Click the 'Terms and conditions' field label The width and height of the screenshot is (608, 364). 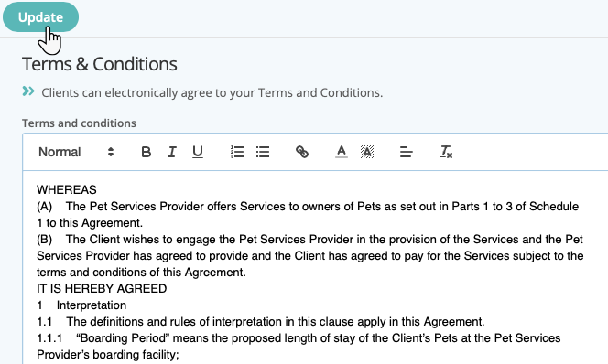79,123
